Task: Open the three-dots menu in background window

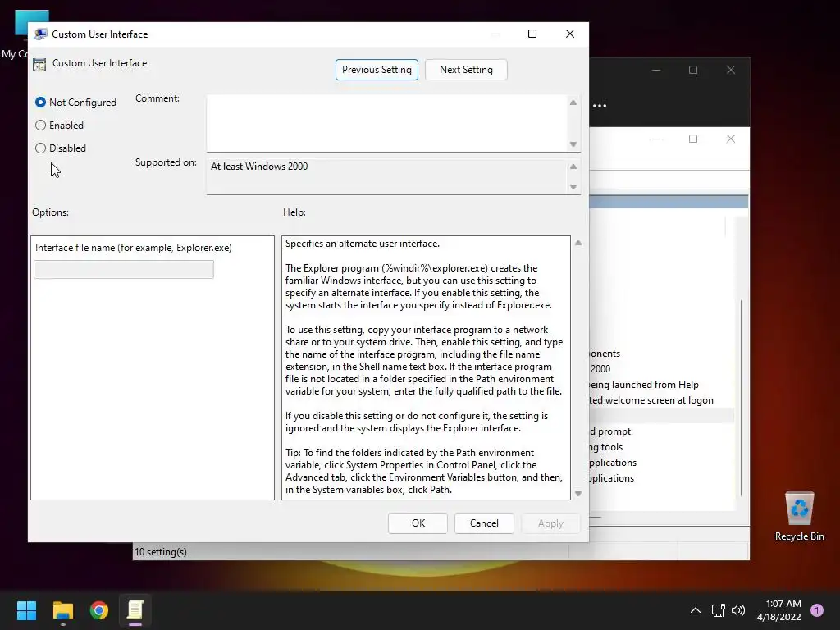Action: point(600,106)
